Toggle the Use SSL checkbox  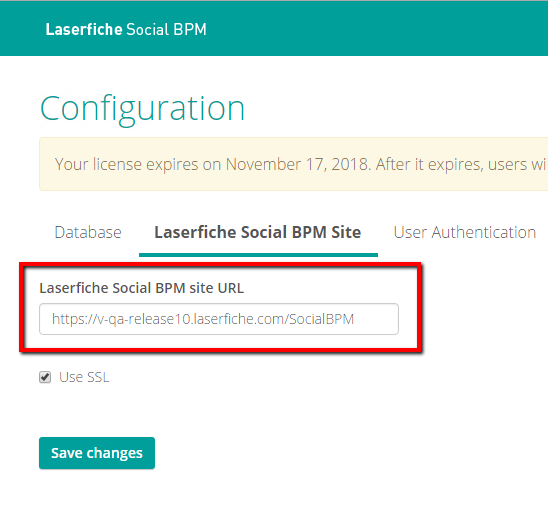(45, 377)
